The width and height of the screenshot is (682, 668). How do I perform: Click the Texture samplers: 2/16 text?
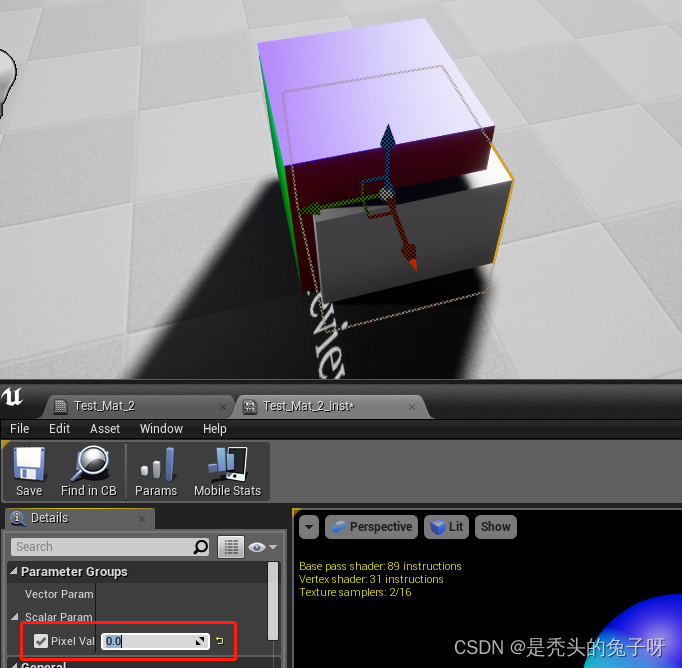coord(355,592)
